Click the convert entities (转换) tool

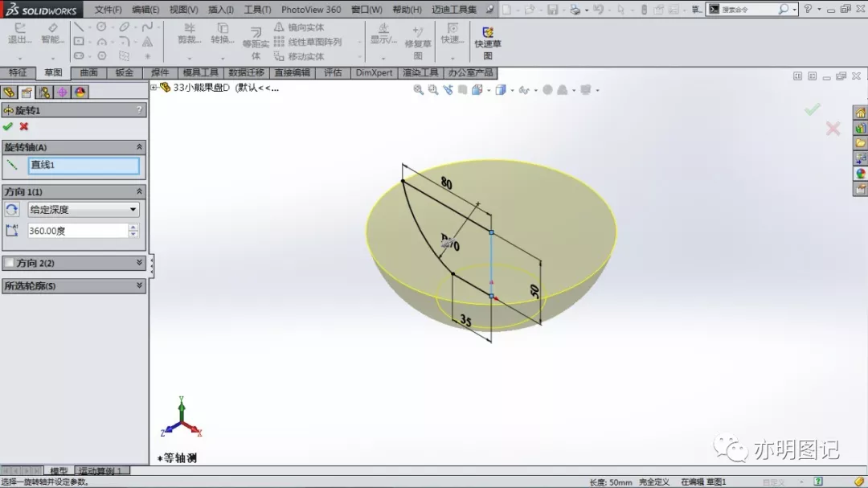(223, 33)
